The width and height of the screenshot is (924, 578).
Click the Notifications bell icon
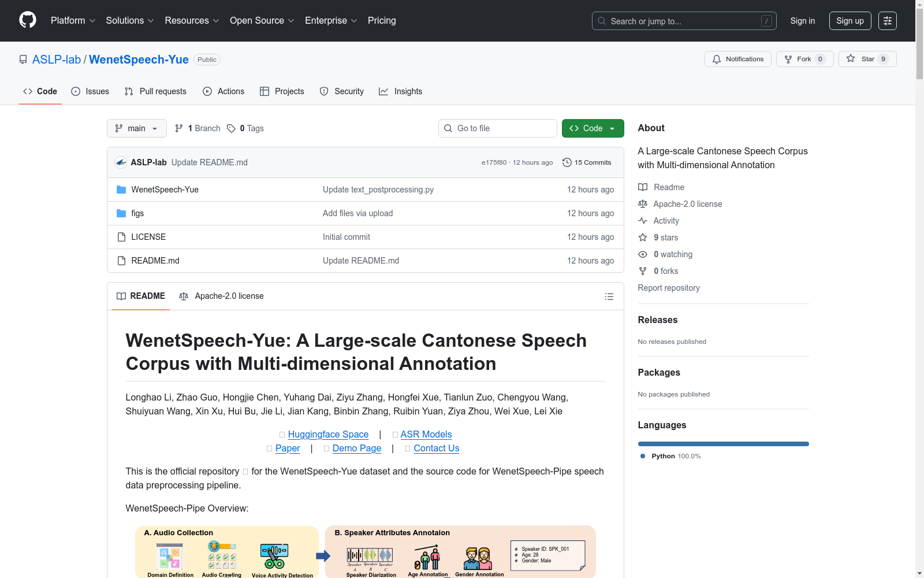pos(717,59)
